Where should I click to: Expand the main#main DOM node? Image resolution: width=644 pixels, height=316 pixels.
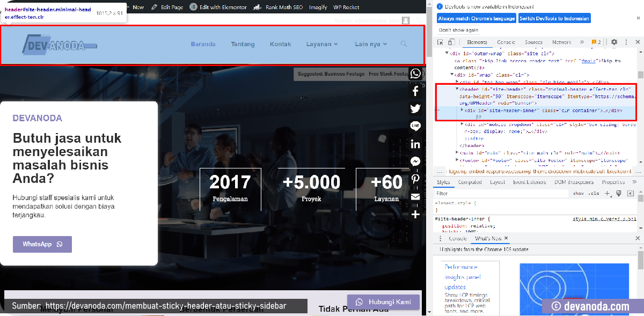(457, 152)
